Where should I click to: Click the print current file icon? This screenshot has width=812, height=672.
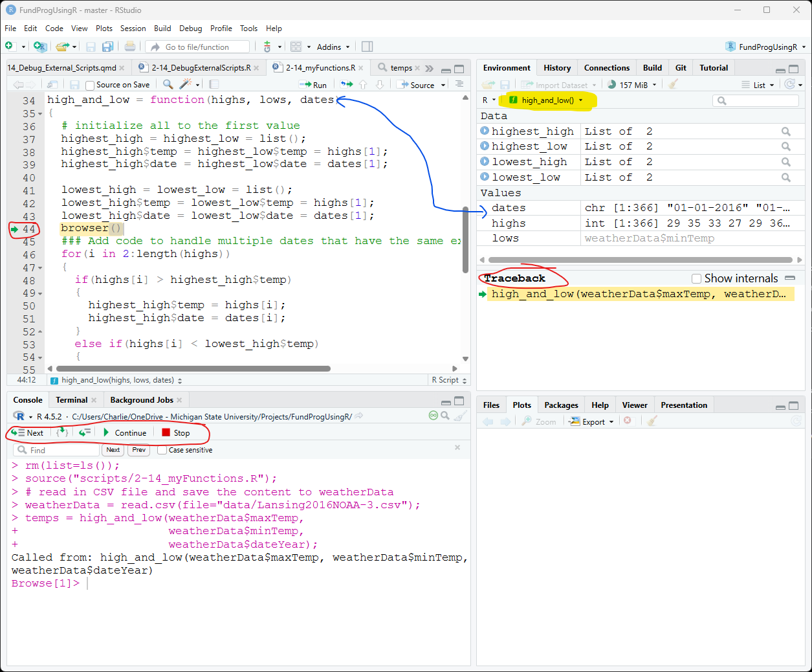pos(130,47)
